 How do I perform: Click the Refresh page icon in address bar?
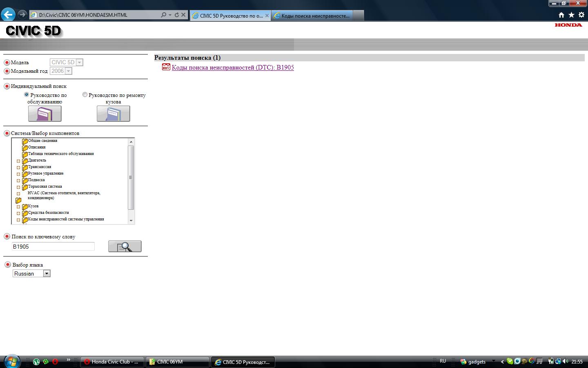point(176,15)
